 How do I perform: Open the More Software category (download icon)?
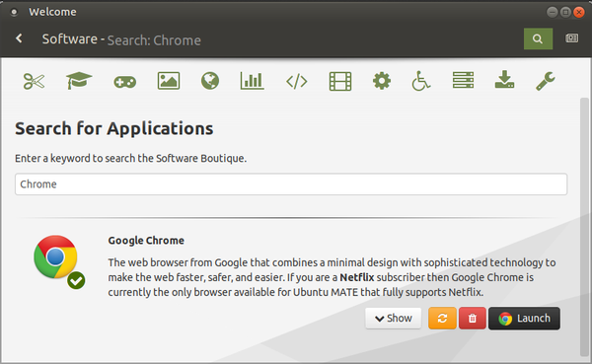(505, 80)
